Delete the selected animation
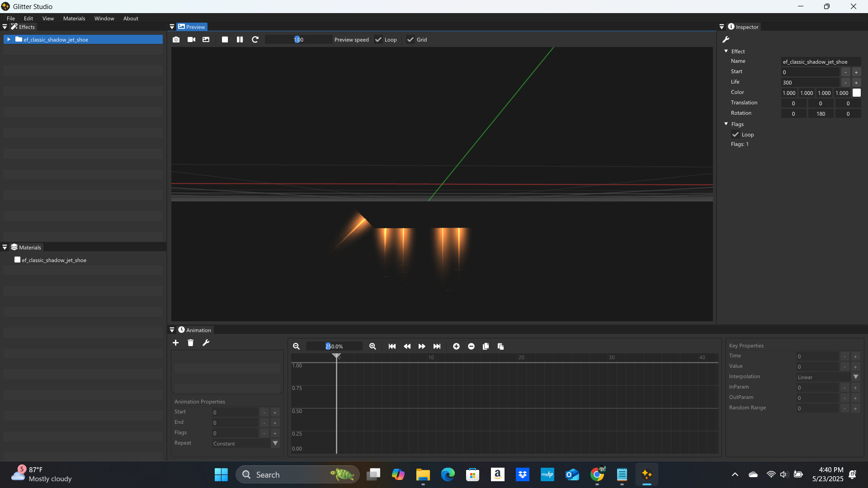 pos(190,343)
